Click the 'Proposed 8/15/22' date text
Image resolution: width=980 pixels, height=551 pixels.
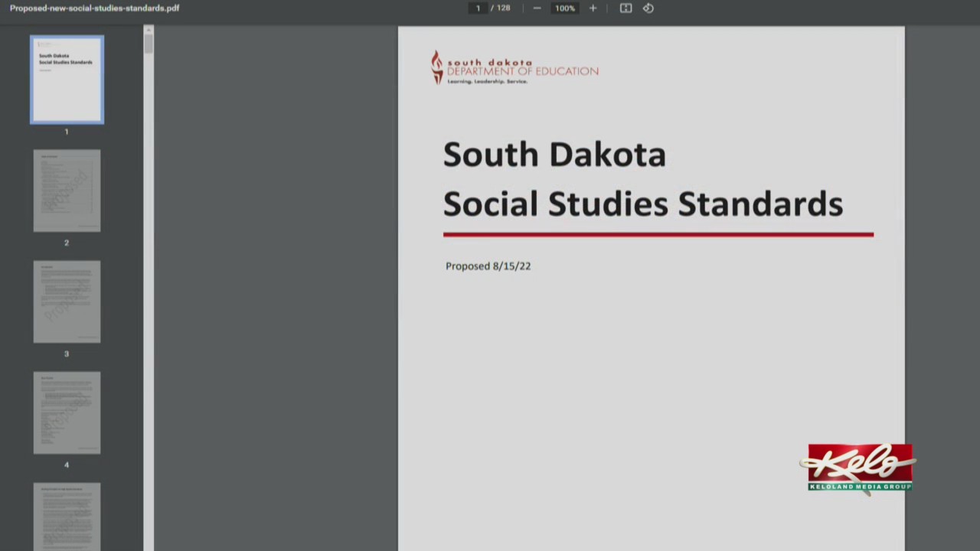click(488, 266)
